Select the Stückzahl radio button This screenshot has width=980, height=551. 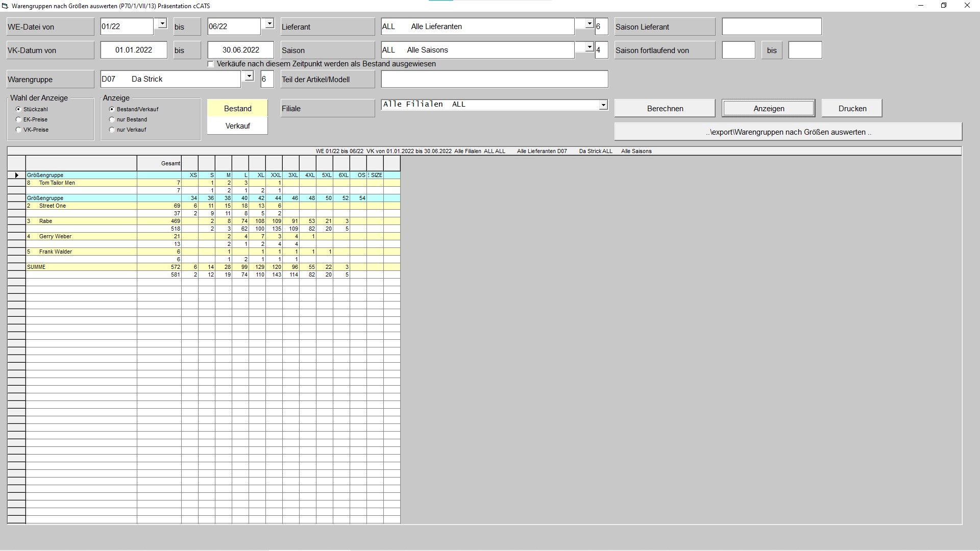18,109
